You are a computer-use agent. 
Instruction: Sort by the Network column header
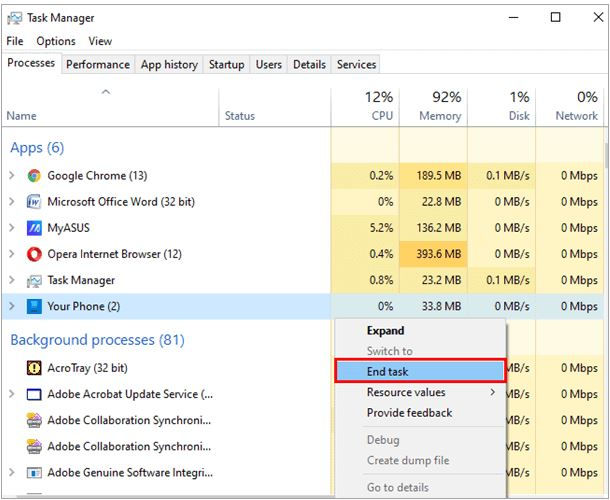coord(570,108)
